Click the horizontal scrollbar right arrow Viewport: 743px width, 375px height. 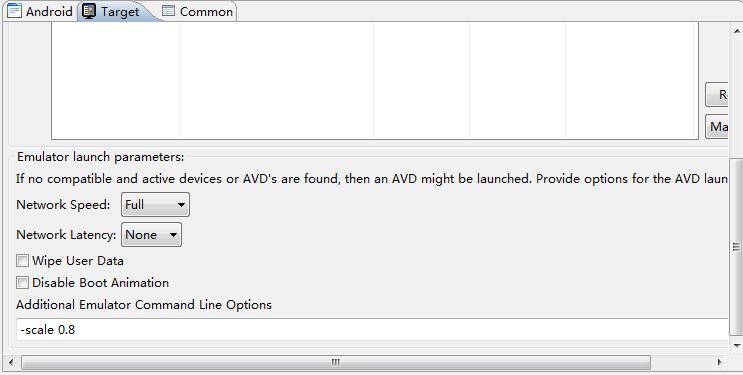pos(720,363)
